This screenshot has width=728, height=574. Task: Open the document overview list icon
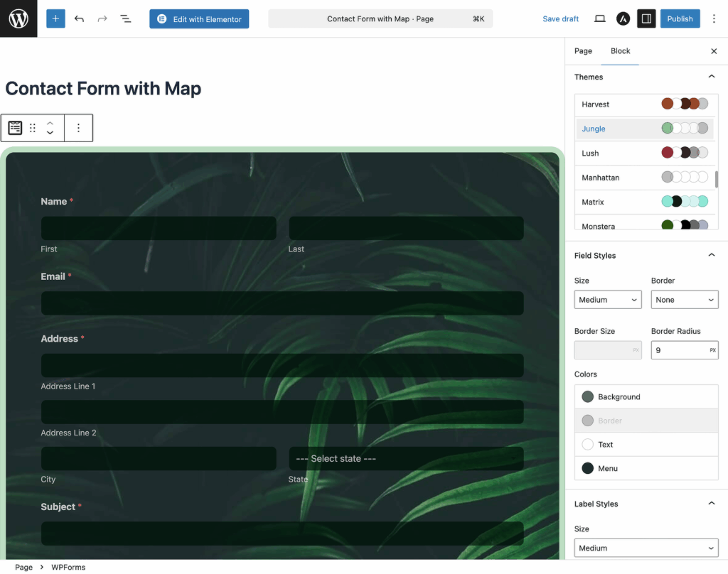(x=126, y=18)
